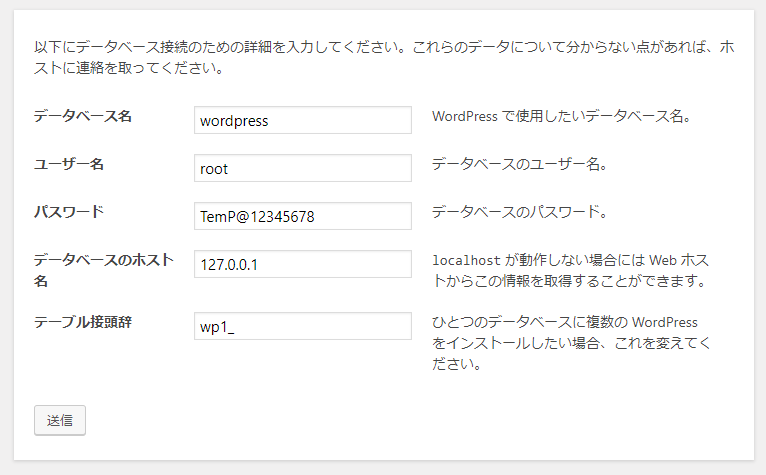Click the パスワード text box
The height and width of the screenshot is (475, 766).
pos(302,216)
